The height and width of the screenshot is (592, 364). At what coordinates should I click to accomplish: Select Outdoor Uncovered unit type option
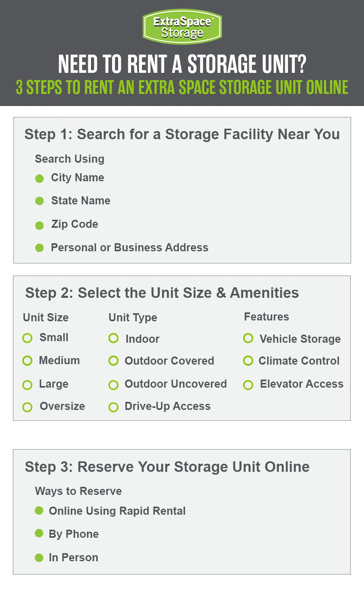pos(114,384)
